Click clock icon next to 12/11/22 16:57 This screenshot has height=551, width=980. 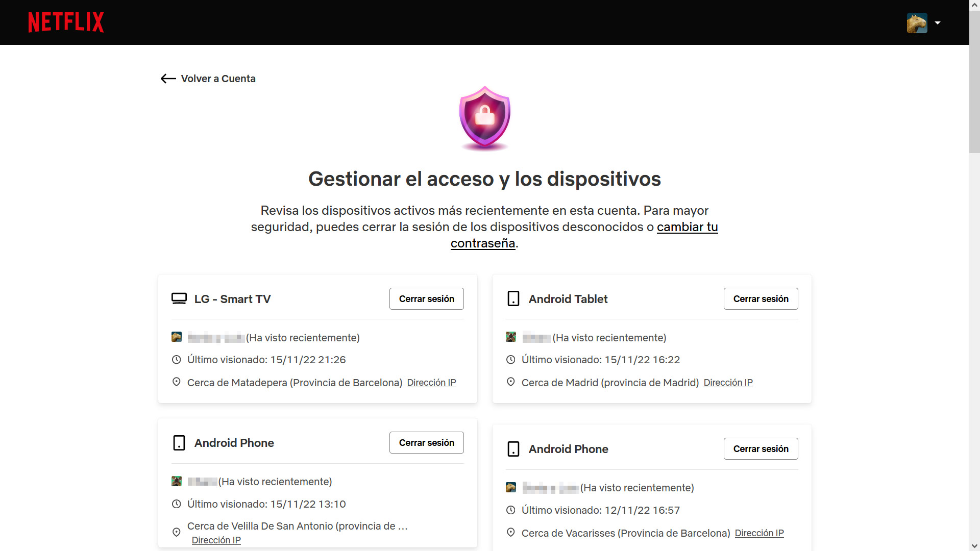click(511, 510)
